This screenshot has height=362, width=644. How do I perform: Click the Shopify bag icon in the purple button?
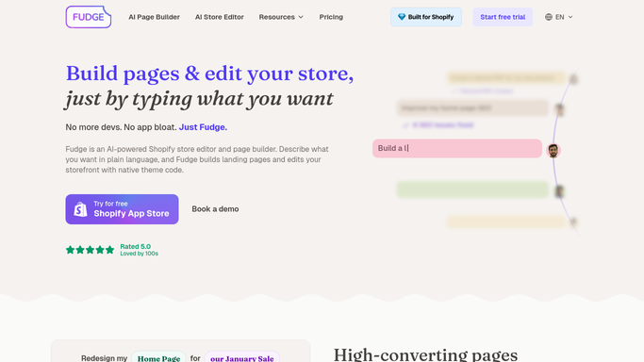80,209
